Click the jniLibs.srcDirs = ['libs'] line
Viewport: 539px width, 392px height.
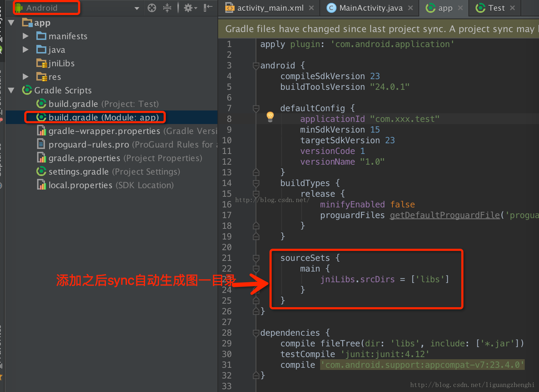click(385, 279)
